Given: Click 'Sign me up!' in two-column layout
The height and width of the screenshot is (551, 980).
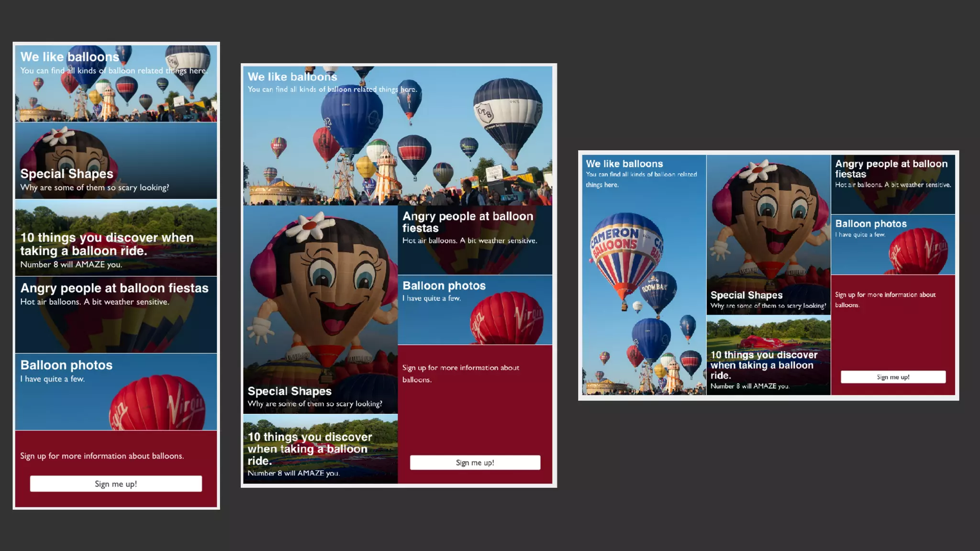Looking at the screenshot, I should point(475,463).
